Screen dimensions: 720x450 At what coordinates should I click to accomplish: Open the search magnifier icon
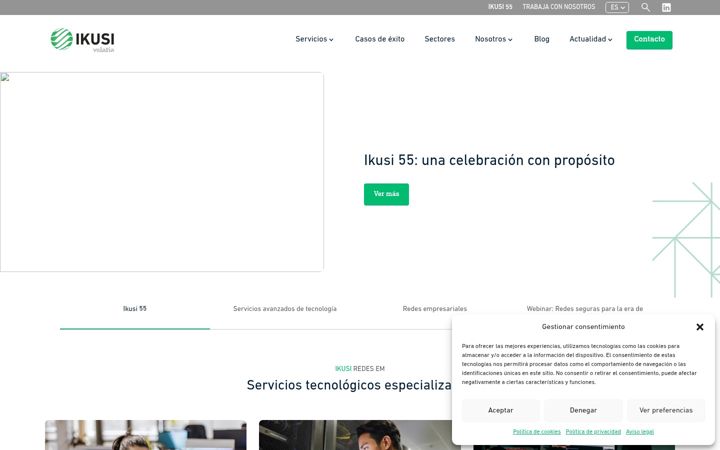645,7
